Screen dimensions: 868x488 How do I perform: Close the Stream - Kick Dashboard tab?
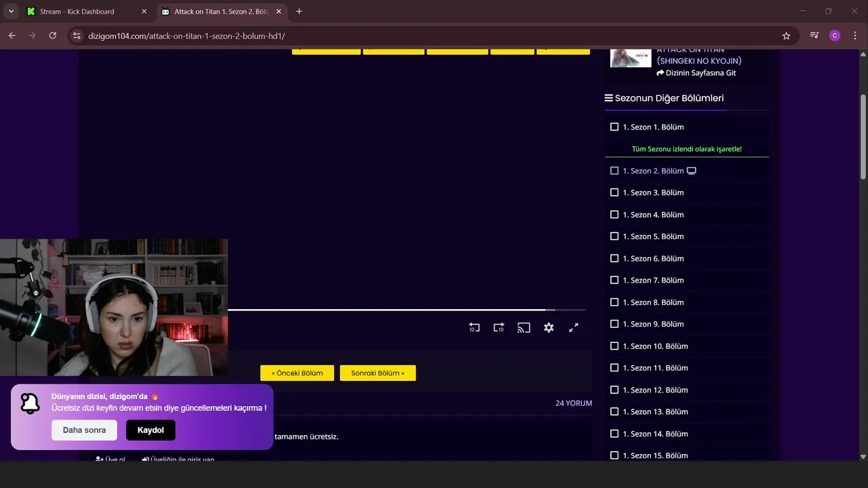click(144, 12)
